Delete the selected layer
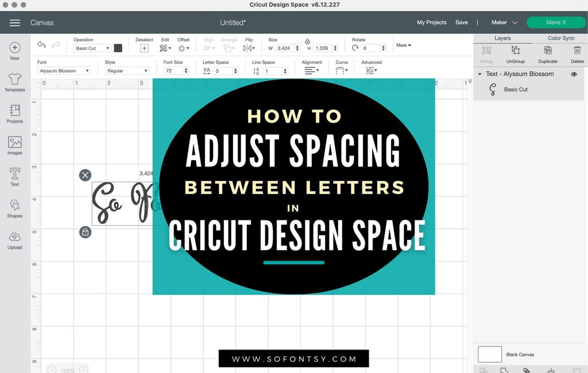This screenshot has width=588, height=373. 577,53
